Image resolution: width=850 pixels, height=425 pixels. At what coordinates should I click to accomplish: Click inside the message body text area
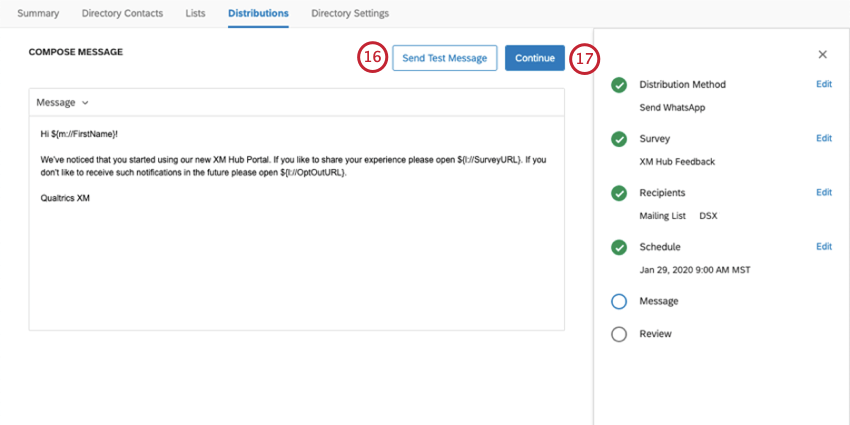[x=297, y=223]
